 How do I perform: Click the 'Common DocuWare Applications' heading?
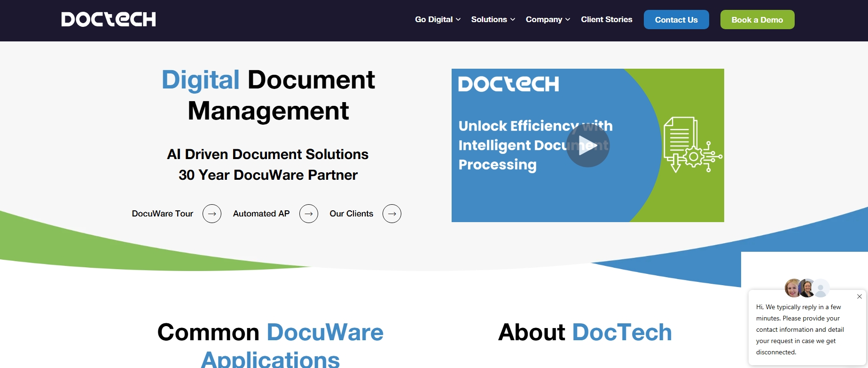[270, 345]
